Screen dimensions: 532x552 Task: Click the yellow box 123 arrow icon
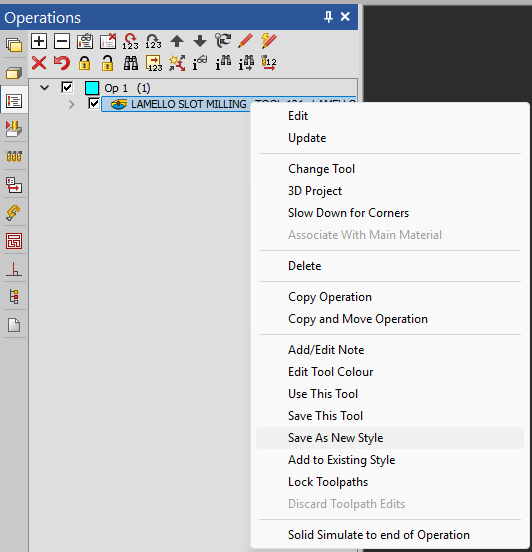[154, 63]
